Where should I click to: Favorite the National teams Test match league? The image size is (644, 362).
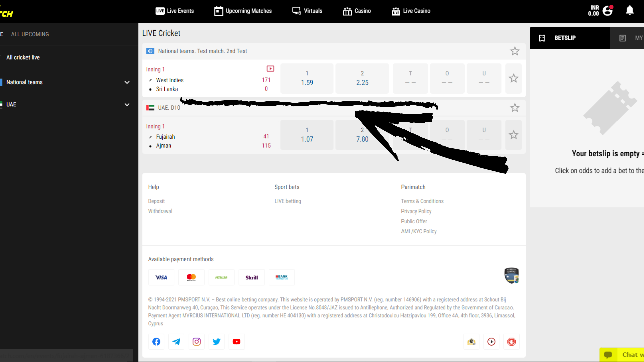coord(515,51)
